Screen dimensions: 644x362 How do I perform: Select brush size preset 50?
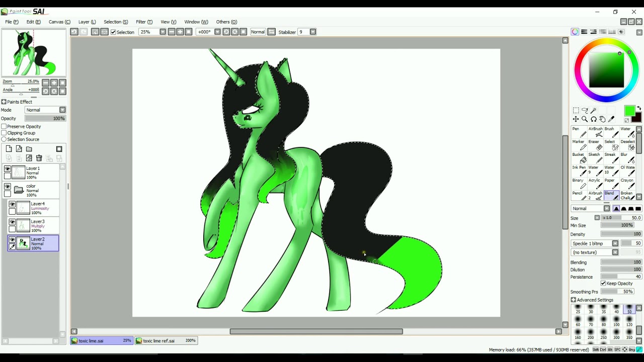[629, 309]
